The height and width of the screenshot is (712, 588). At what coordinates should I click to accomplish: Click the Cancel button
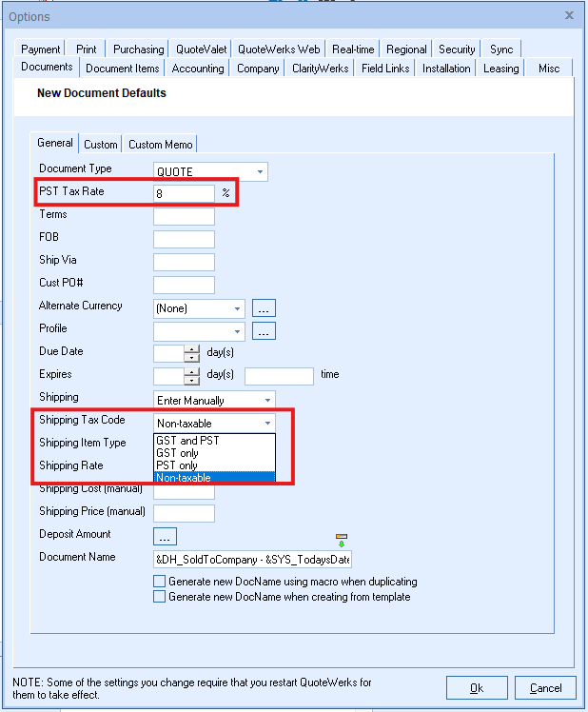click(x=545, y=688)
